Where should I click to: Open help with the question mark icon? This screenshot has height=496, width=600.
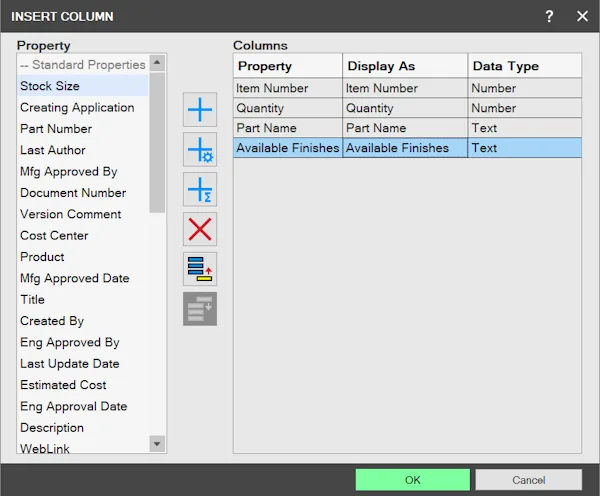pos(549,16)
